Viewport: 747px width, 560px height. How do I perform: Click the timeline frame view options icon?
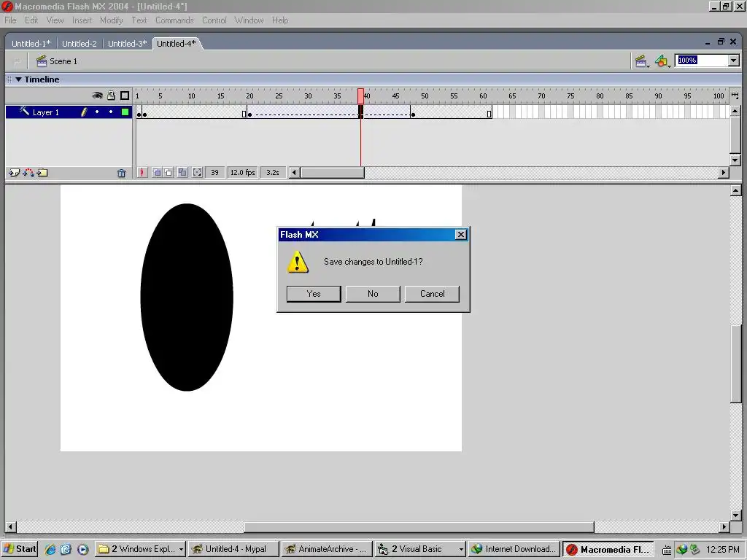tap(735, 96)
